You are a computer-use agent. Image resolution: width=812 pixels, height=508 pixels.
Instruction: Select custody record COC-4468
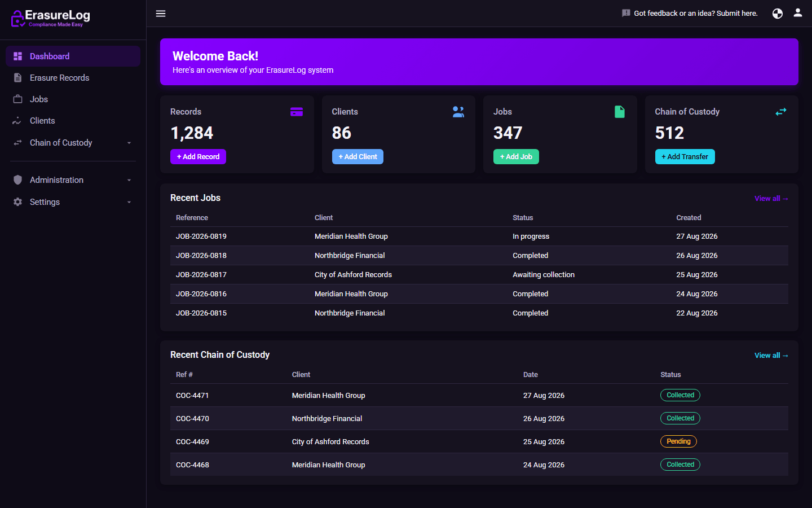(192, 465)
